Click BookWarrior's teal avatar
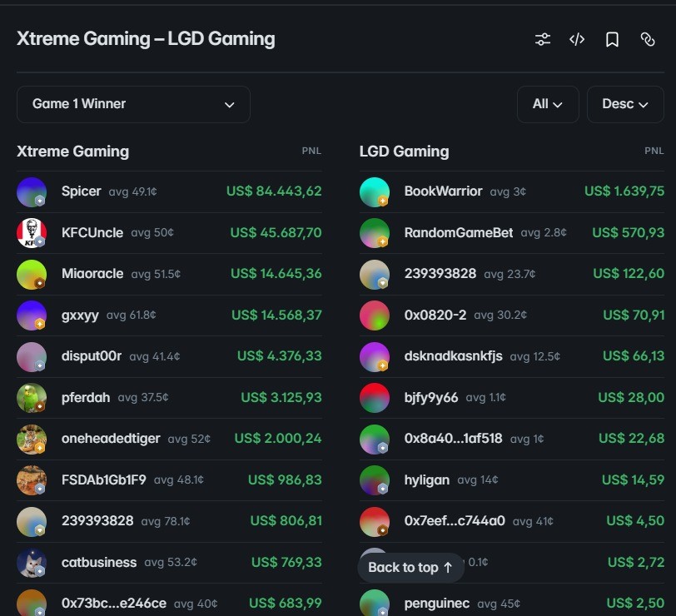The width and height of the screenshot is (676, 616). coord(375,191)
